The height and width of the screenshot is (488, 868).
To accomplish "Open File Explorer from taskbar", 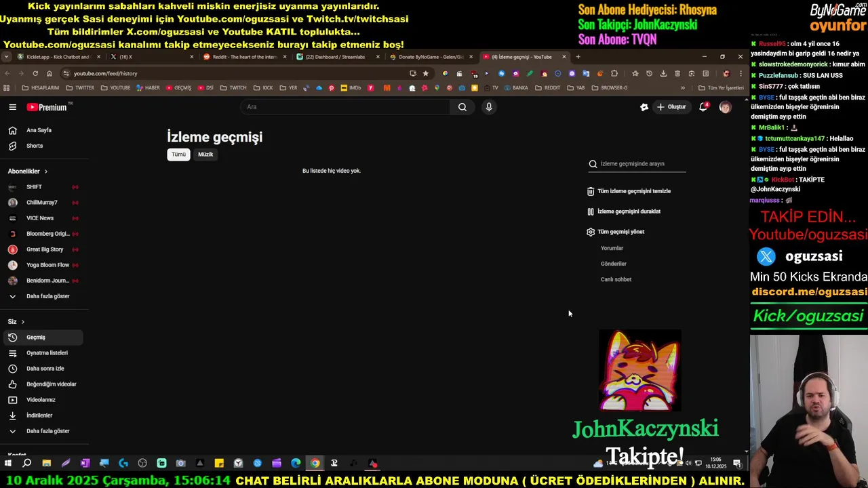I will click(x=46, y=464).
